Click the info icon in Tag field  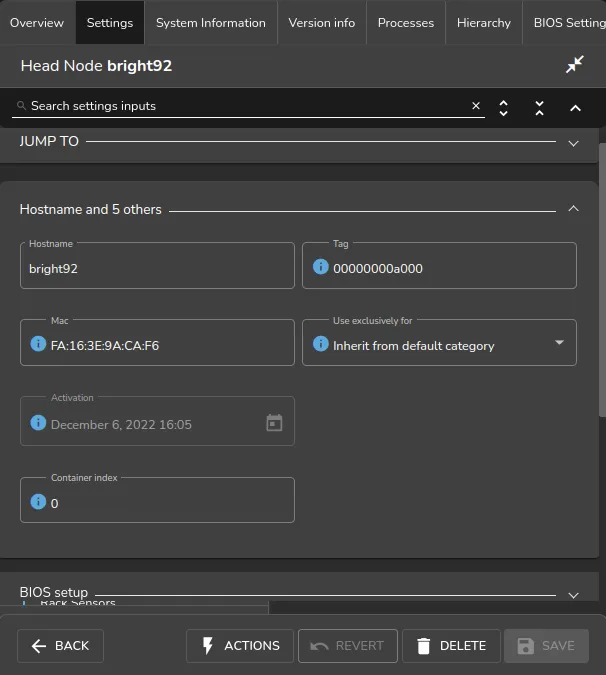(321, 267)
